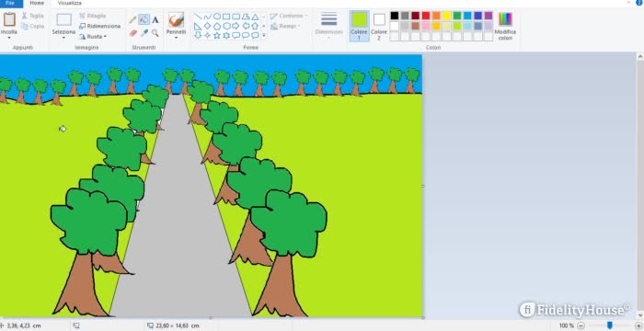Click the Ritaglia crop button
Image resolution: width=644 pixels, height=331 pixels.
point(93,16)
